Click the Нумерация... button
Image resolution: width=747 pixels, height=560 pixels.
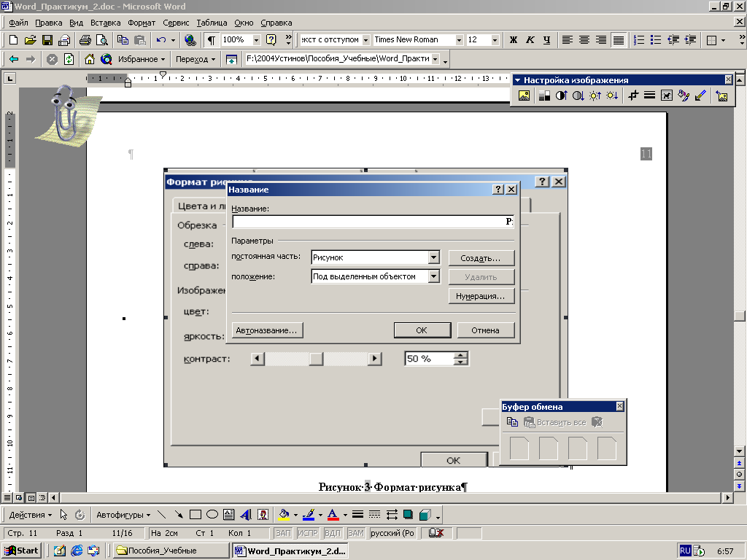pos(481,296)
